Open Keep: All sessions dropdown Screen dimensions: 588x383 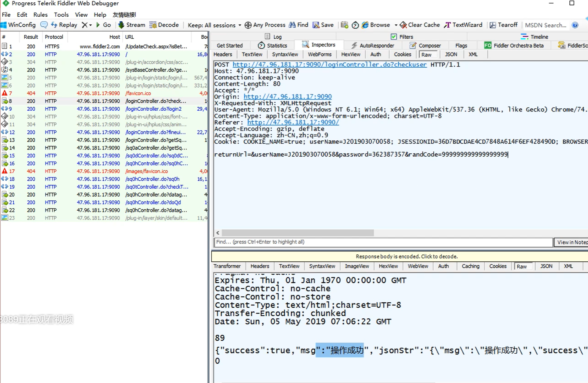[x=214, y=25]
